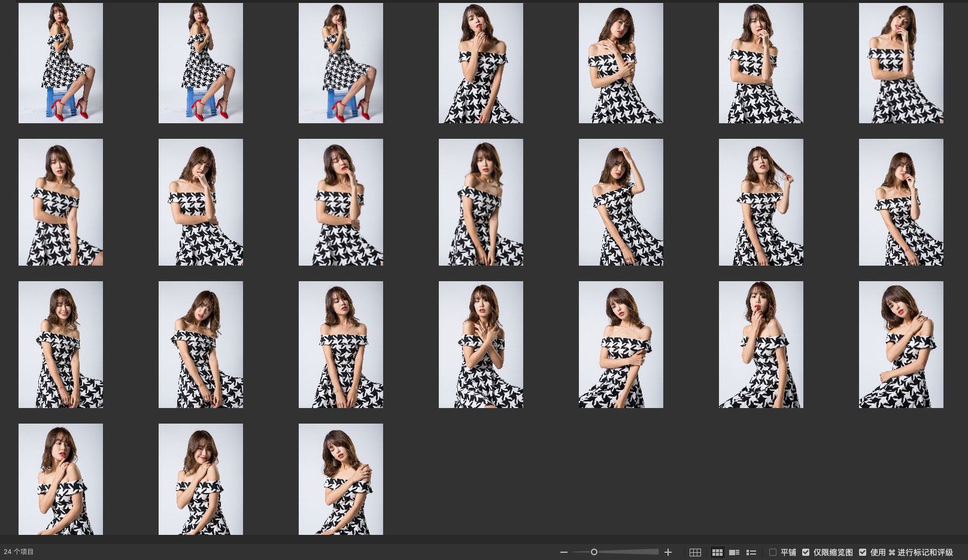
Task: Toggle 使用⌘进行标记和评级 checkbox
Action: [863, 552]
